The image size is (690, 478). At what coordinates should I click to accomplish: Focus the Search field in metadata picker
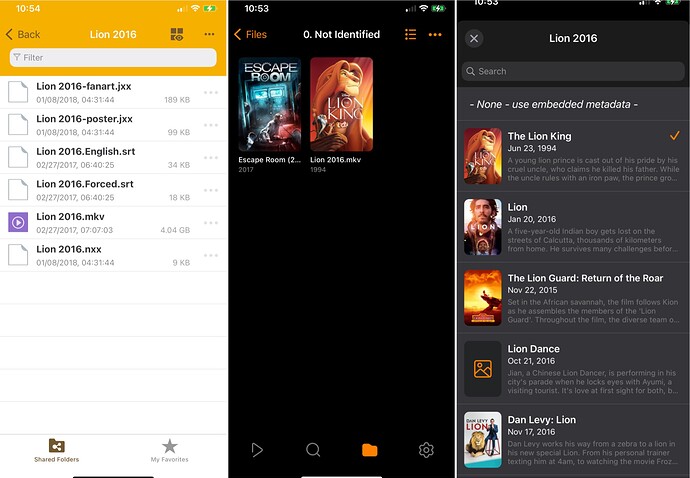point(573,71)
